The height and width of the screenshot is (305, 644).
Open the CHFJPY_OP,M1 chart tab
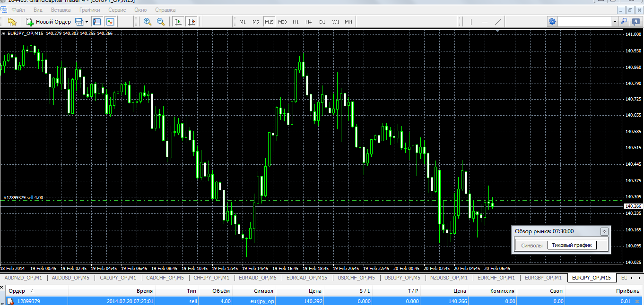click(211, 278)
